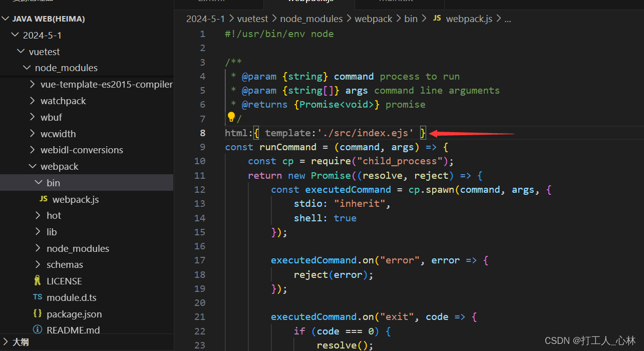Open the vuetest breadcrumb entry
The width and height of the screenshot is (644, 351).
pyautogui.click(x=252, y=19)
